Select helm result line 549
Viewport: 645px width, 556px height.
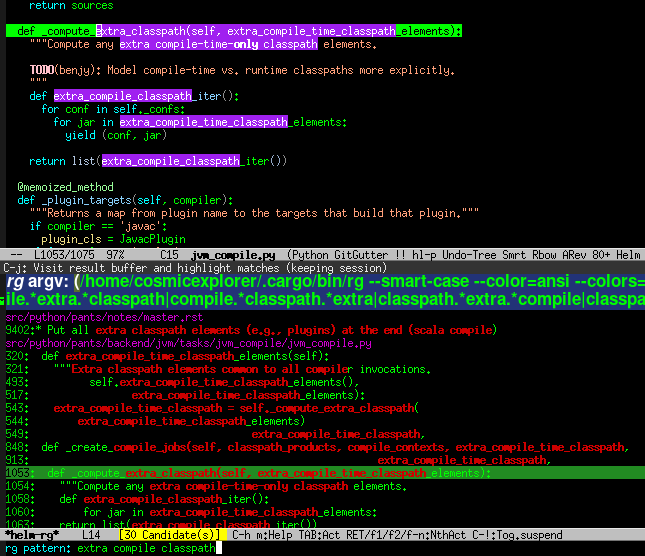coord(215,434)
